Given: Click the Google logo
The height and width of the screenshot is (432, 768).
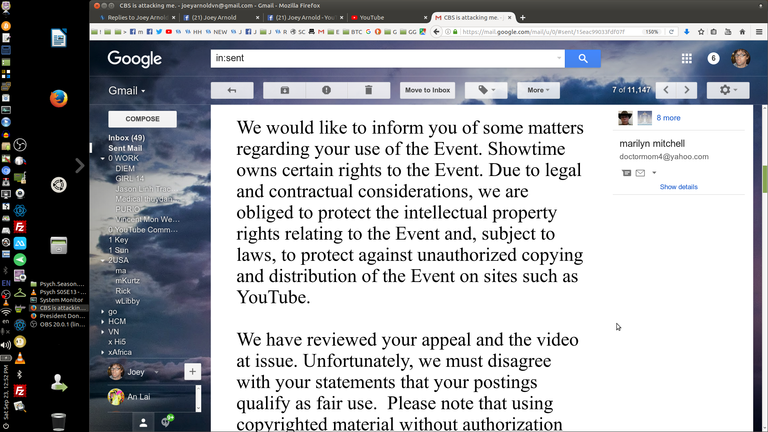Looking at the screenshot, I should [x=135, y=59].
